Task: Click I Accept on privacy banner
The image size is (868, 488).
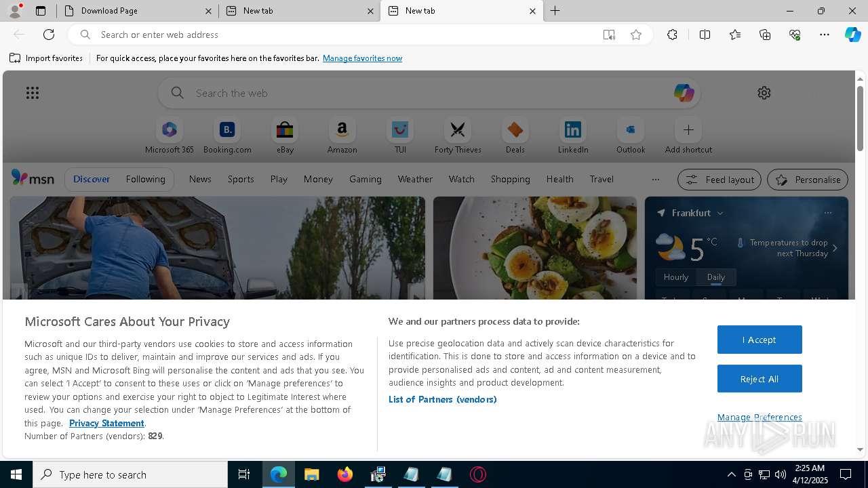Action: (x=759, y=340)
